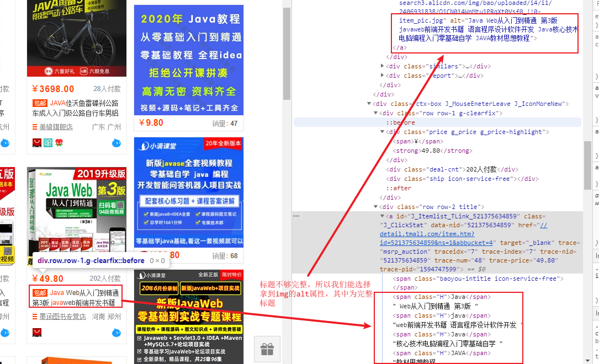The height and width of the screenshot is (364, 599).
Task: Click the webpage vertical scrollbar thumb
Action: click(287, 53)
